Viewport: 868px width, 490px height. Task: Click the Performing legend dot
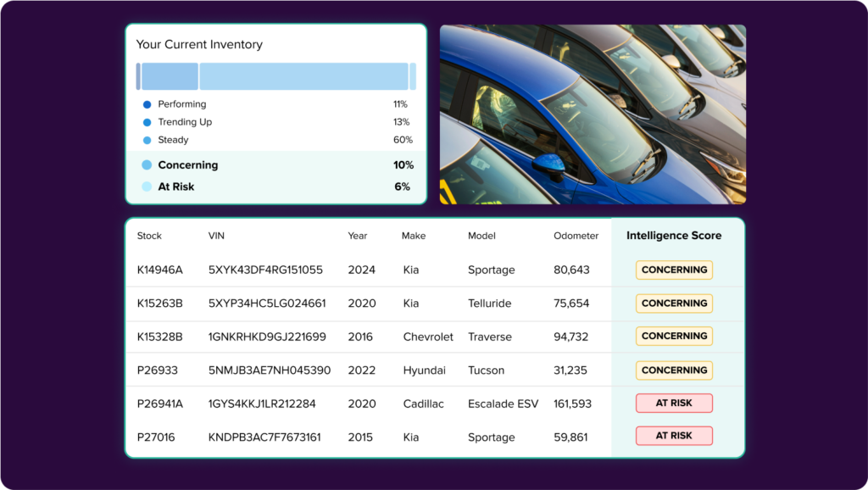point(147,104)
